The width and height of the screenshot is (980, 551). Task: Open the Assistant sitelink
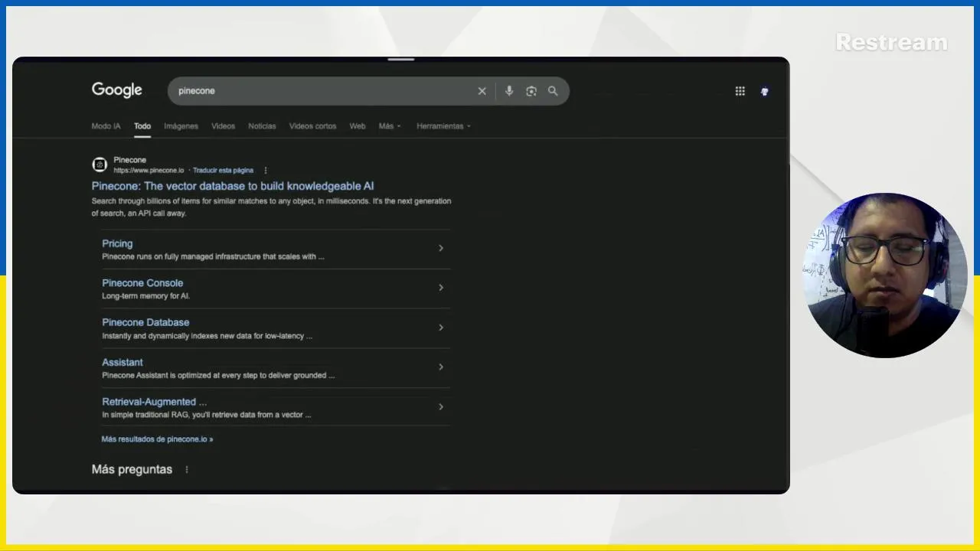tap(122, 362)
